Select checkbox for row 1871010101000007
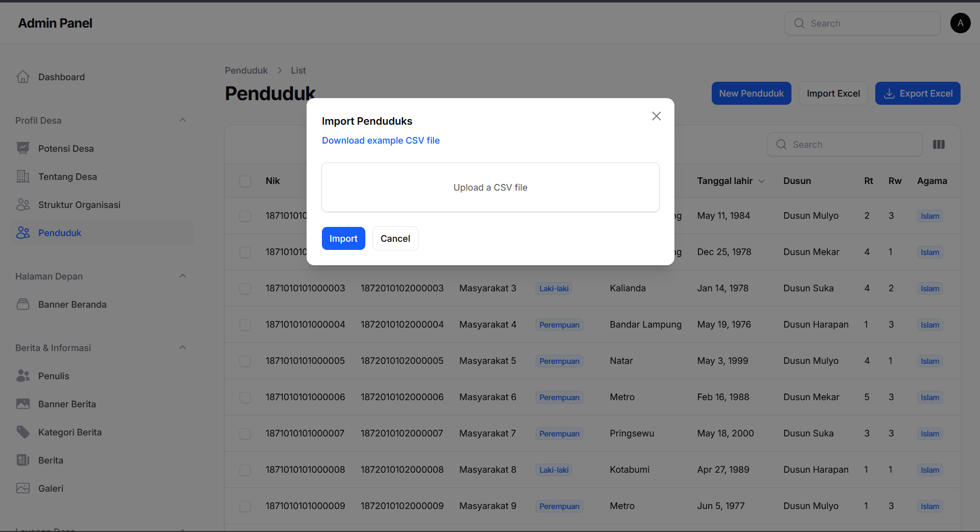The width and height of the screenshot is (980, 532). tap(245, 433)
